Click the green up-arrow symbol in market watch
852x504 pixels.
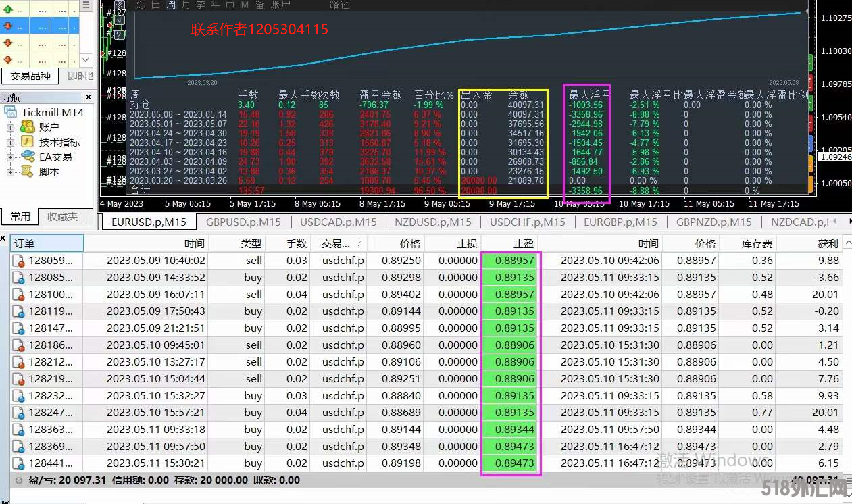8,9
